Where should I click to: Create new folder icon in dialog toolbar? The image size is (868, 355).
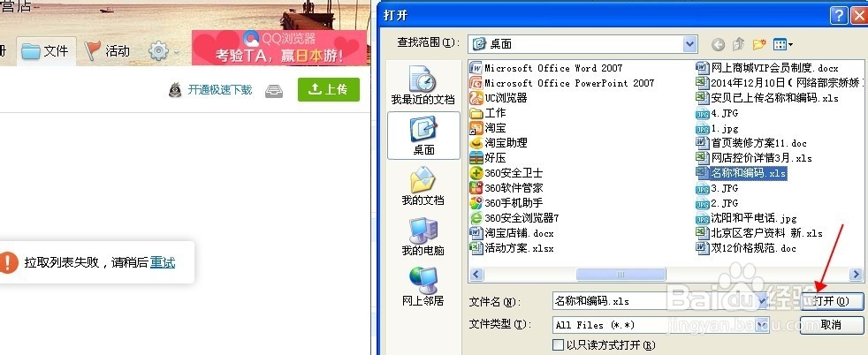click(x=759, y=43)
